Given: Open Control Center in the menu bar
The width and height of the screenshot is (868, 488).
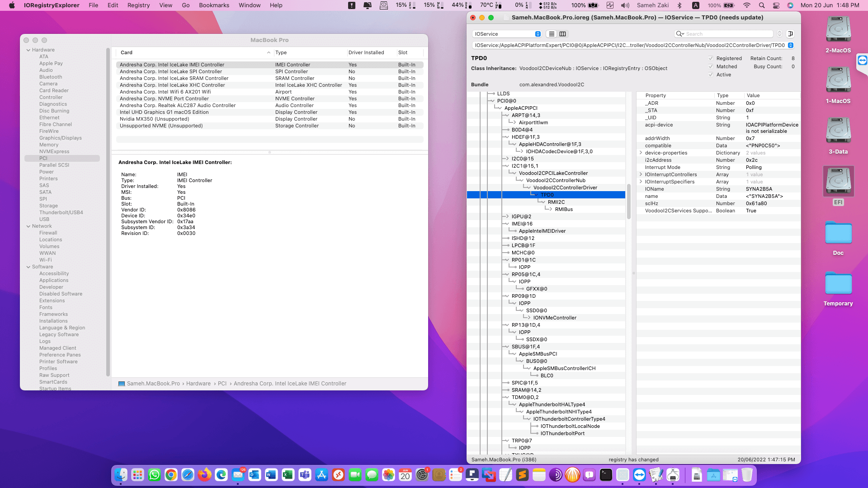Looking at the screenshot, I should click(x=776, y=5).
